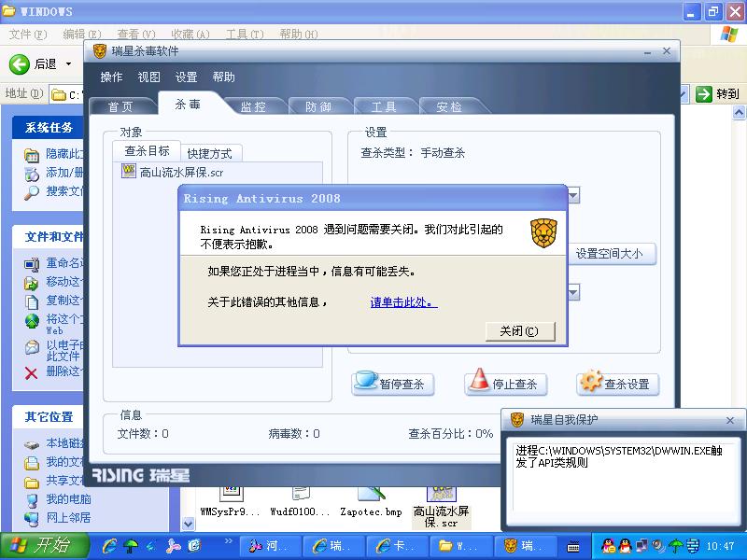
Task: Click the WMSysPr9 file icon in Explorer
Action: click(231, 494)
